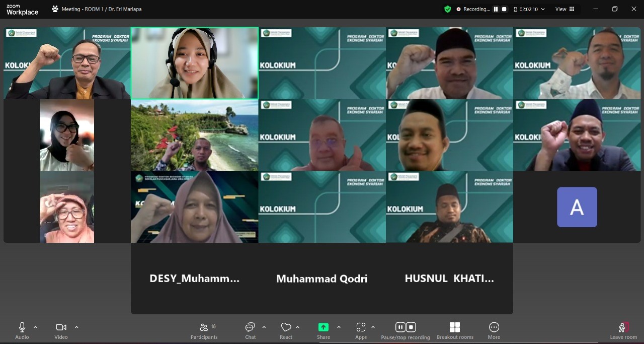Select the participant tile with avatar 'A'
This screenshot has height=344, width=644.
[x=577, y=207]
